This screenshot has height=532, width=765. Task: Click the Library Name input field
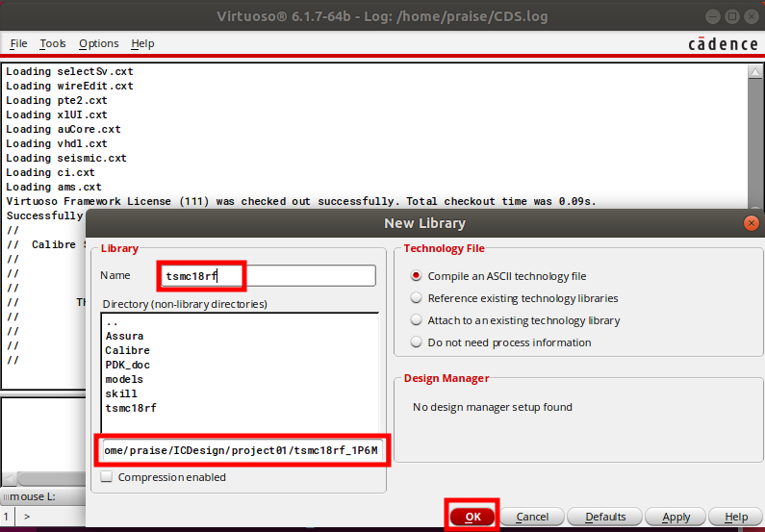click(x=268, y=276)
